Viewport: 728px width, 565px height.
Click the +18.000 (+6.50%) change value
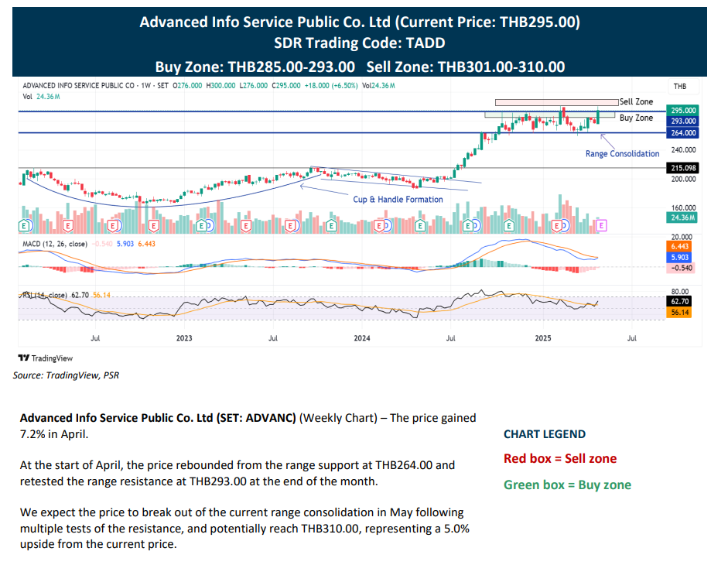coord(331,85)
